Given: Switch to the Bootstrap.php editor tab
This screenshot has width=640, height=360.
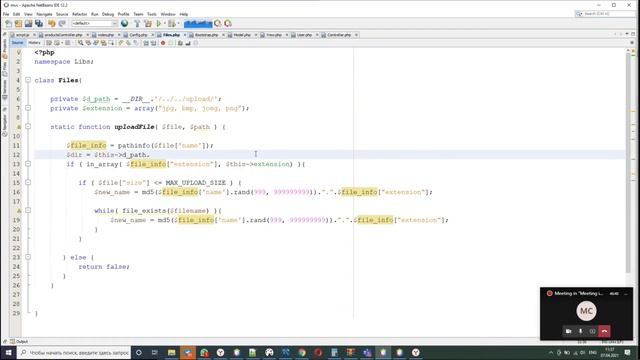Looking at the screenshot, I should tap(206, 35).
